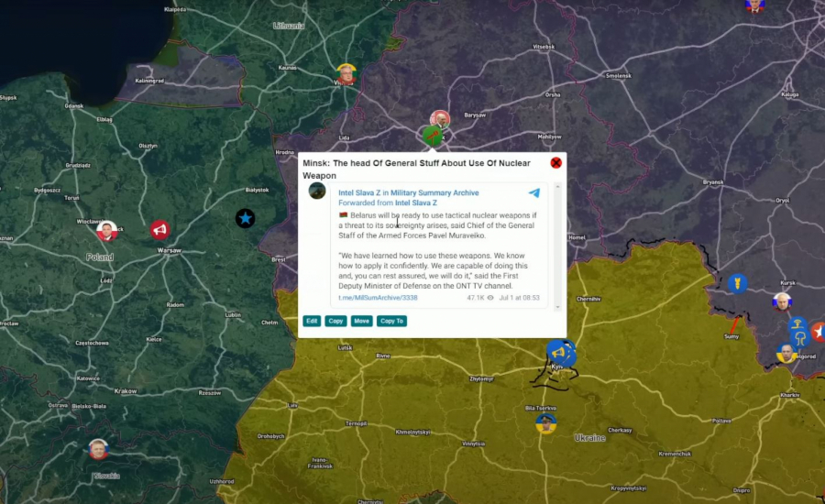
Task: Click the channel avatar in the post
Action: (317, 191)
